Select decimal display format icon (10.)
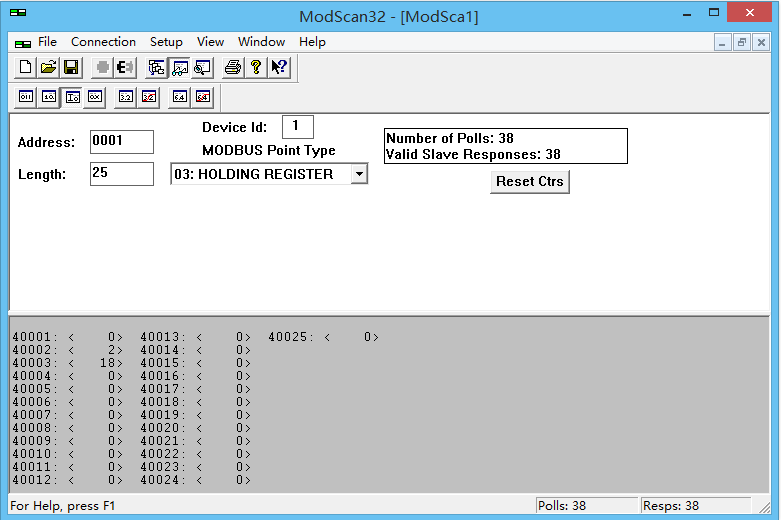 coord(49,97)
